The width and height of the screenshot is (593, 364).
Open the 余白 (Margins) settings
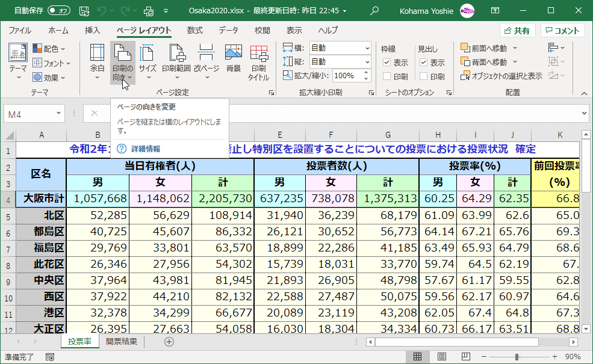pyautogui.click(x=96, y=60)
